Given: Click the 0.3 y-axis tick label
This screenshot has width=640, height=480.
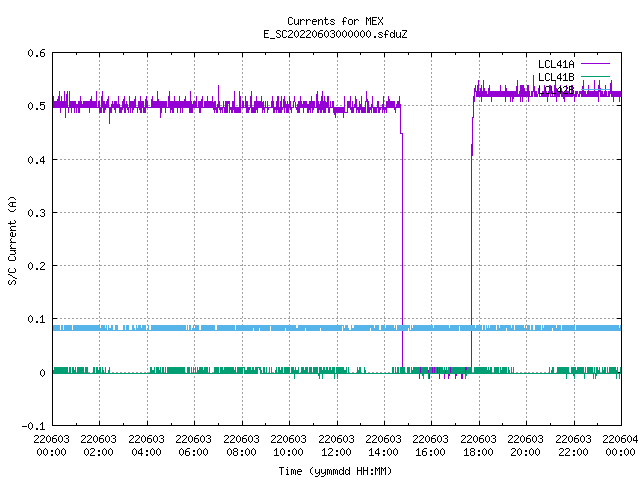Looking at the screenshot, I should 36,213.
